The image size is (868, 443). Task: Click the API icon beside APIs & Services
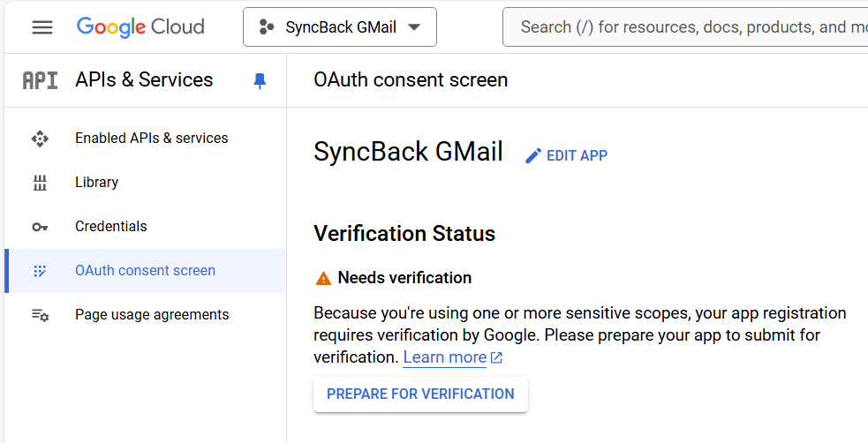coord(40,80)
